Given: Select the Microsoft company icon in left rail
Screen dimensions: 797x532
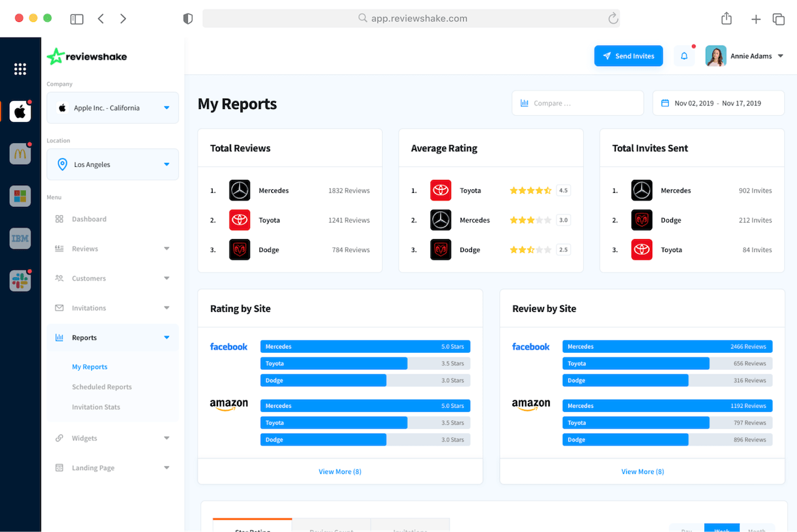Looking at the screenshot, I should 20,196.
